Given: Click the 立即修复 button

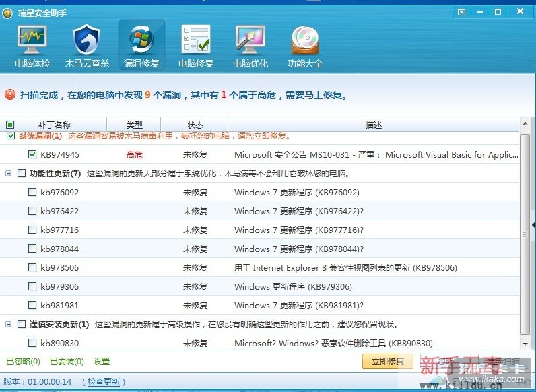Looking at the screenshot, I should (388, 362).
